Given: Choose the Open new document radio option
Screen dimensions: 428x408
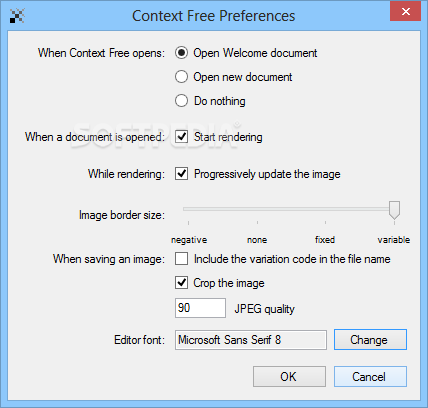Looking at the screenshot, I should [181, 77].
